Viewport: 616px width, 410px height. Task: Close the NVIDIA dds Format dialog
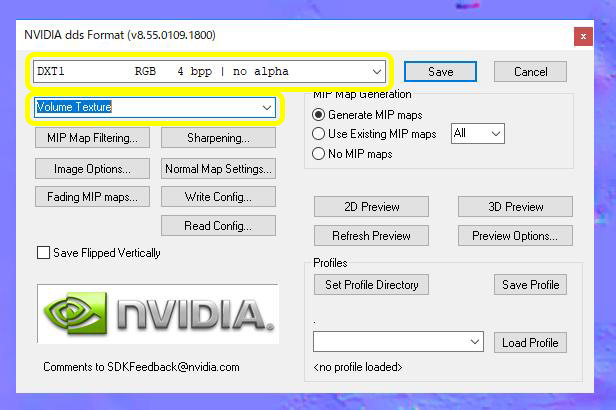[x=583, y=37]
